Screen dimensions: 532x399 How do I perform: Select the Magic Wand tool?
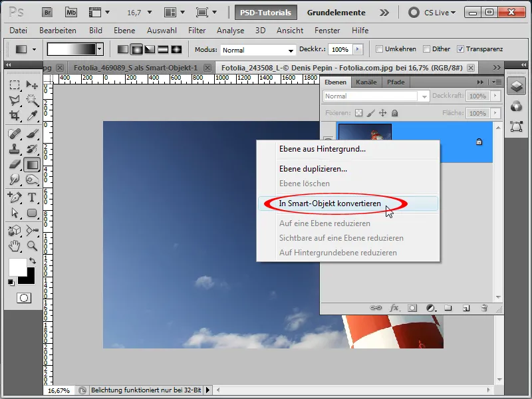pos(32,100)
